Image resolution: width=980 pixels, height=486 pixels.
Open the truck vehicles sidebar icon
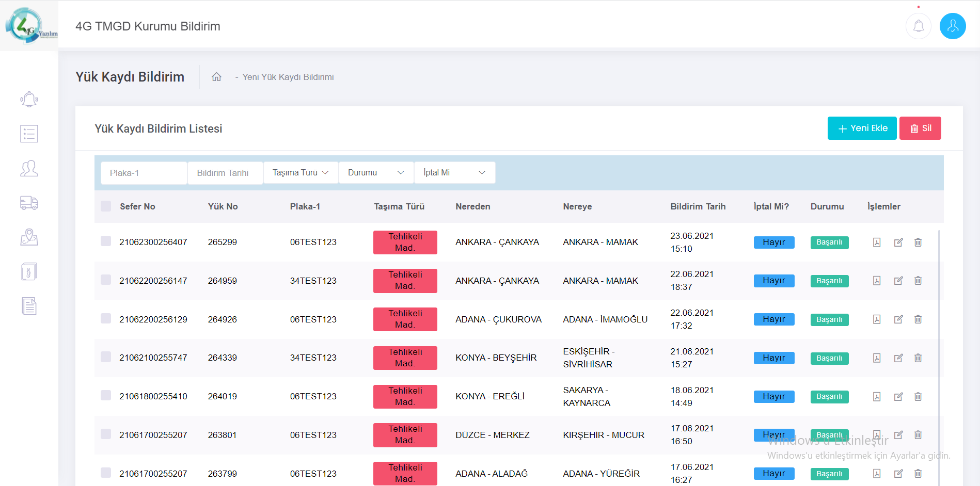point(29,203)
